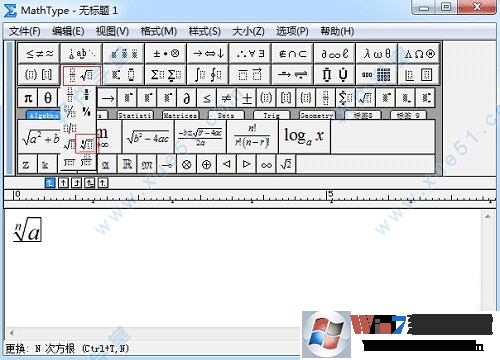Choose the small diagonal fraction in the popup
Viewport: 500px width, 360px height.
point(87,111)
